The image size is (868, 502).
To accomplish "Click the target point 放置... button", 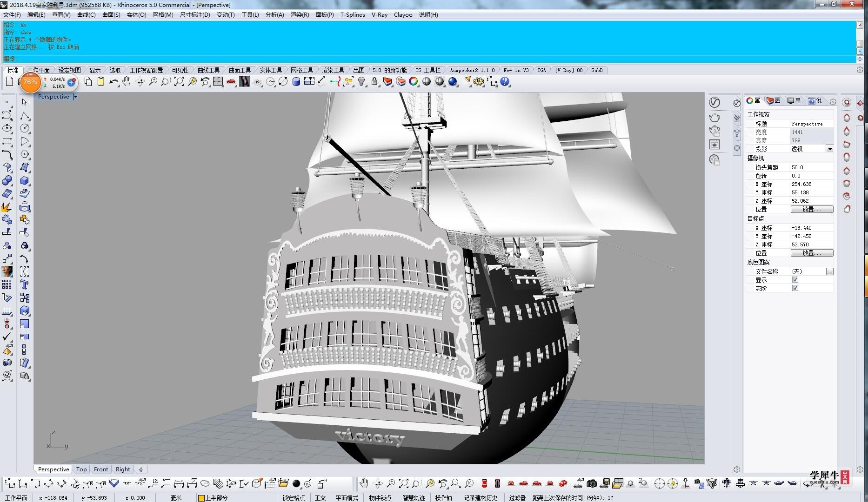I will click(x=812, y=253).
